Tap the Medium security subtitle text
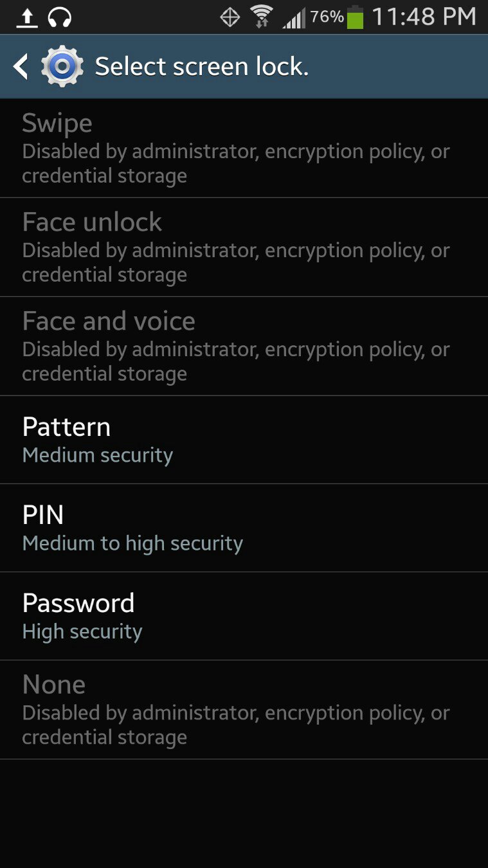 (98, 455)
